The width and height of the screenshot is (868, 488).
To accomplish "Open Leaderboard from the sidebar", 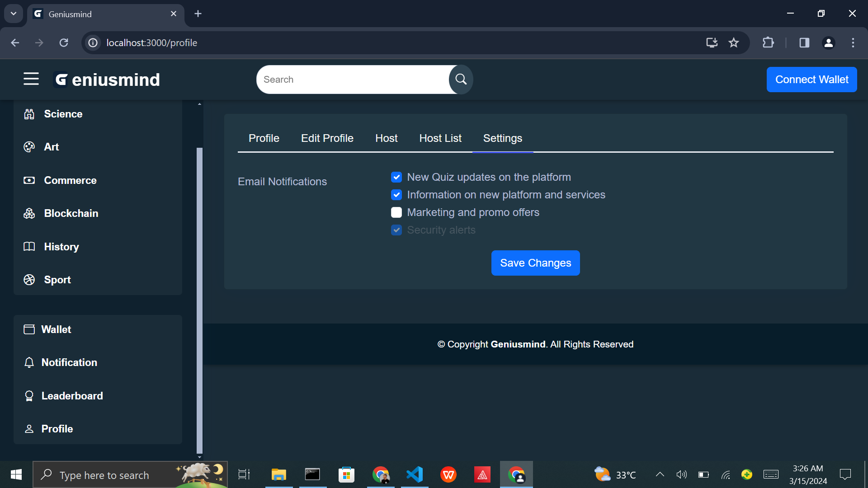I will (x=72, y=396).
